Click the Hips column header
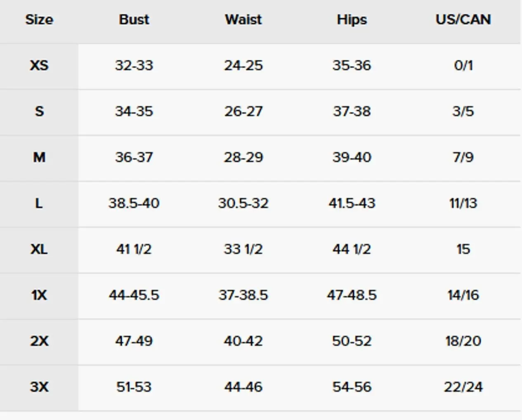 352,19
